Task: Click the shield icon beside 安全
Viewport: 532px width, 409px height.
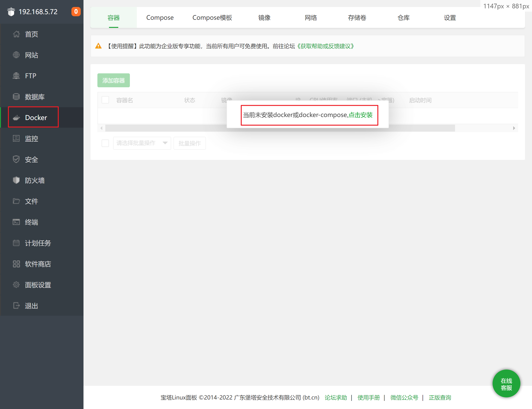Action: pyautogui.click(x=16, y=159)
